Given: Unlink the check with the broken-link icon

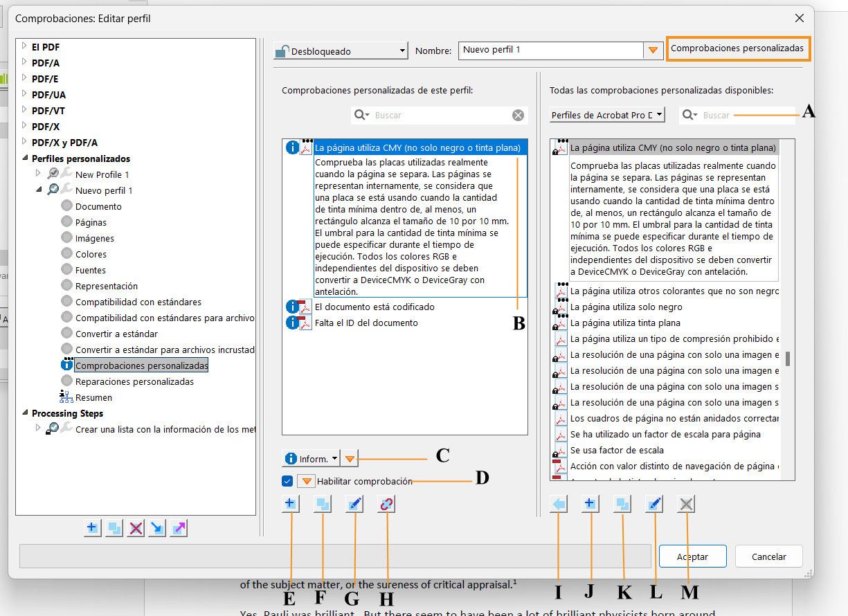Looking at the screenshot, I should click(386, 504).
